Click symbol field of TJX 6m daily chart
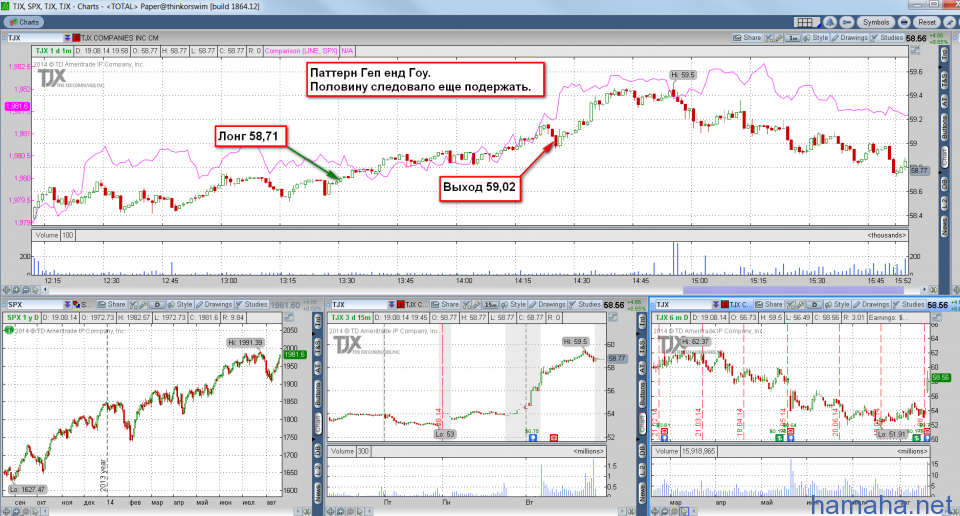This screenshot has width=960, height=516. coord(684,304)
